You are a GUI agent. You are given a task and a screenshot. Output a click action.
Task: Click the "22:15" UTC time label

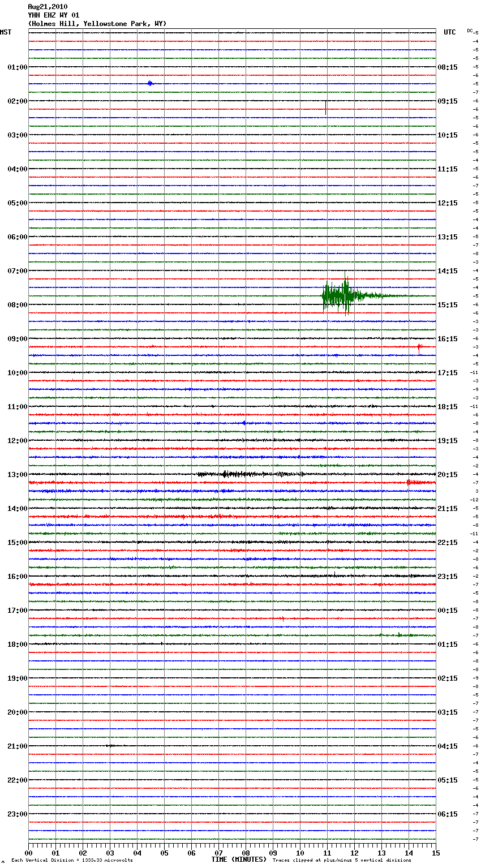(448, 543)
